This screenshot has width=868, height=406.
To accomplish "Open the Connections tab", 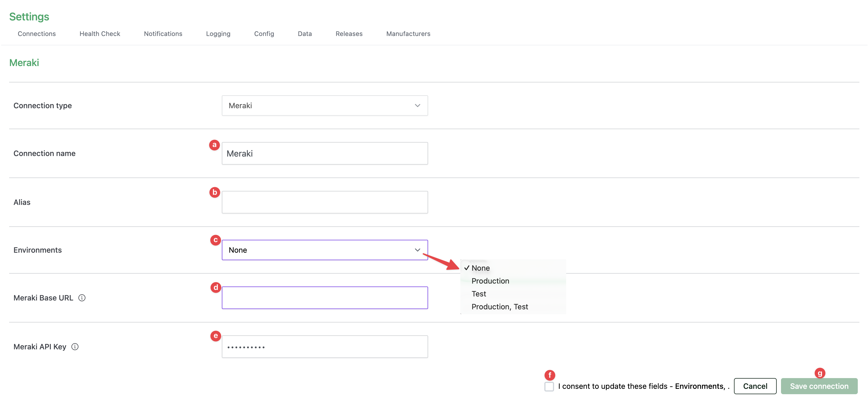I will tap(37, 34).
